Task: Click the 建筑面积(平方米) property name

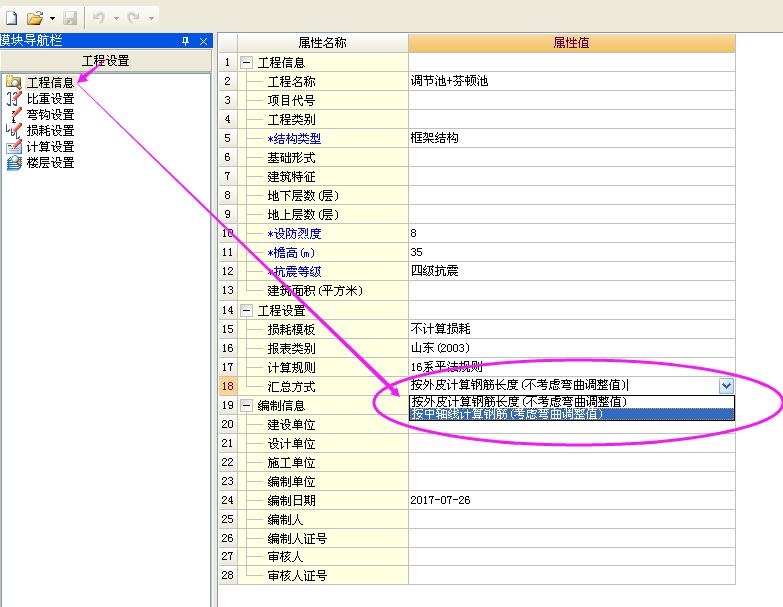Action: click(315, 290)
